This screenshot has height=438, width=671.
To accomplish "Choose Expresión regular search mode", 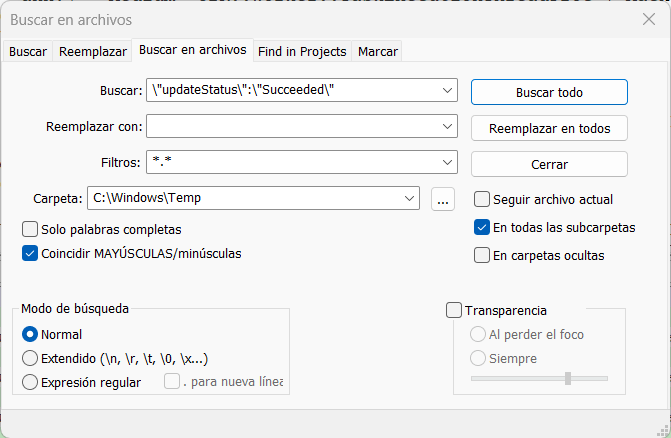I will pos(30,381).
